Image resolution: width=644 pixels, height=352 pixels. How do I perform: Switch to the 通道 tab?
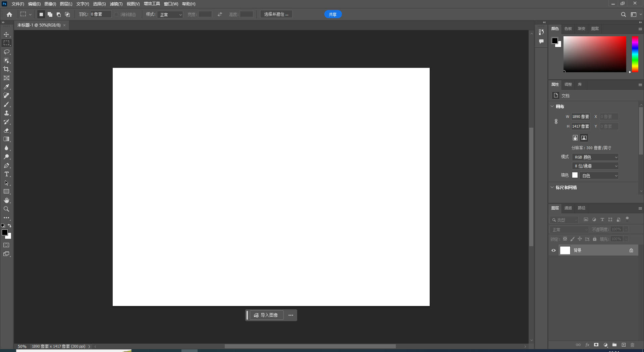pyautogui.click(x=568, y=208)
